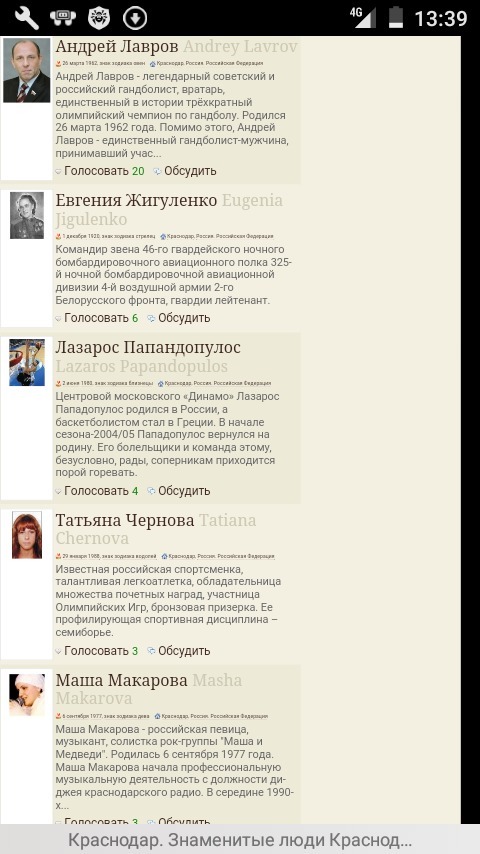
Task: Open the Маша Макарова name heading
Action: (121, 680)
